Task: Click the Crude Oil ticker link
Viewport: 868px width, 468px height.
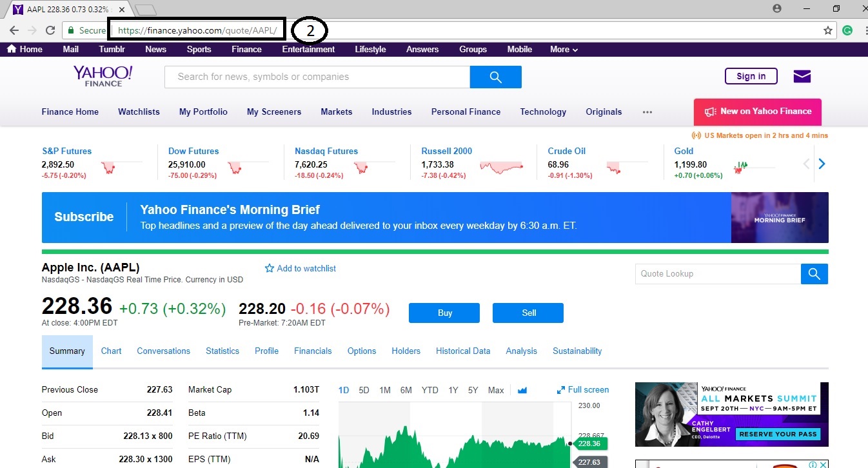Action: [x=567, y=151]
